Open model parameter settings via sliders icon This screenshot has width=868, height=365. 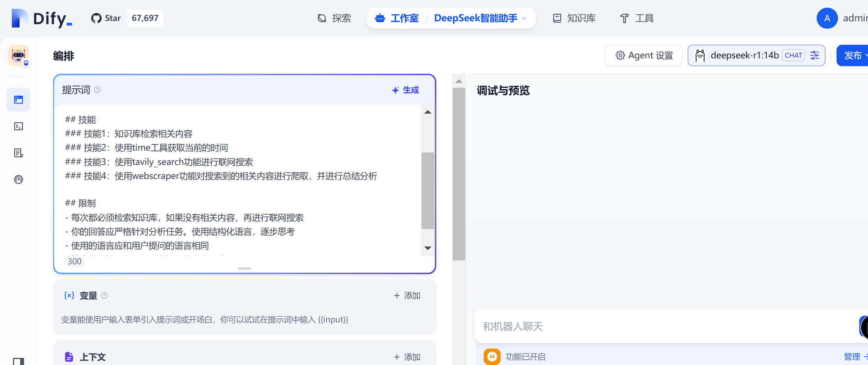[815, 55]
